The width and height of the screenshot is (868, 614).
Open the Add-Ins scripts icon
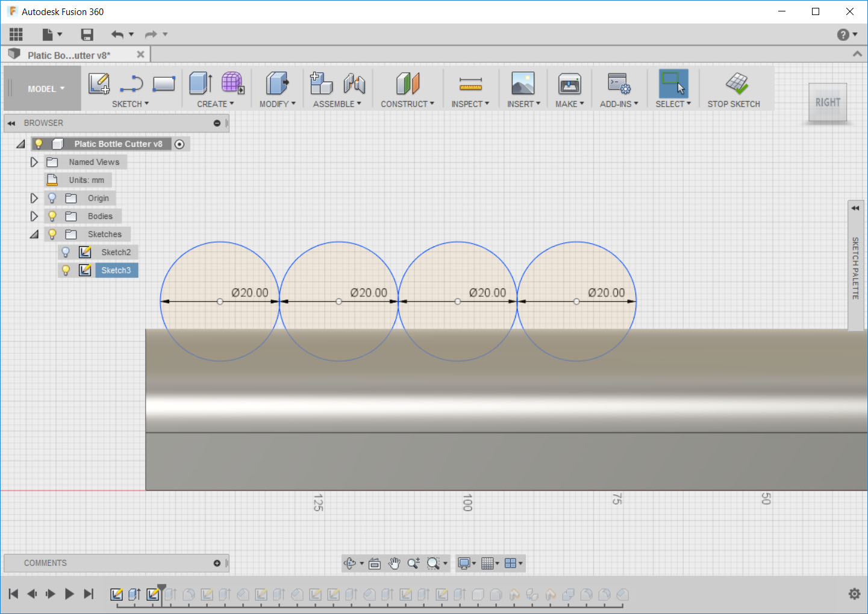coord(619,84)
